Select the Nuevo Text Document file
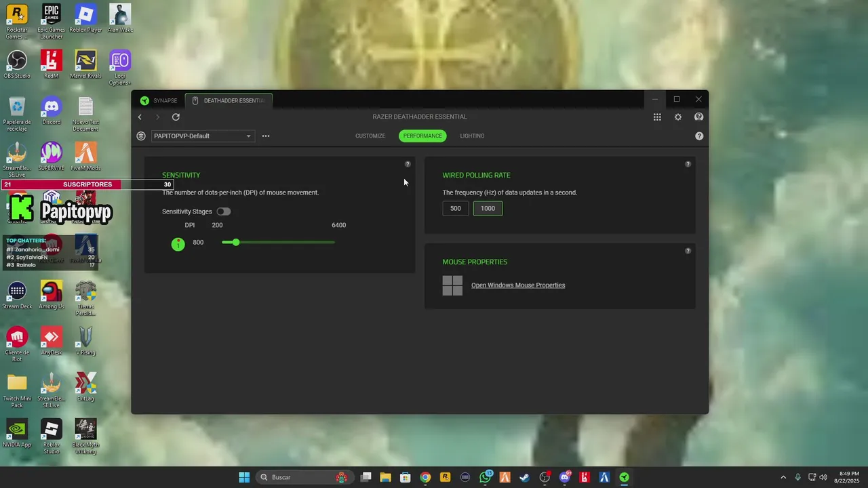This screenshot has height=488, width=868. pyautogui.click(x=85, y=114)
